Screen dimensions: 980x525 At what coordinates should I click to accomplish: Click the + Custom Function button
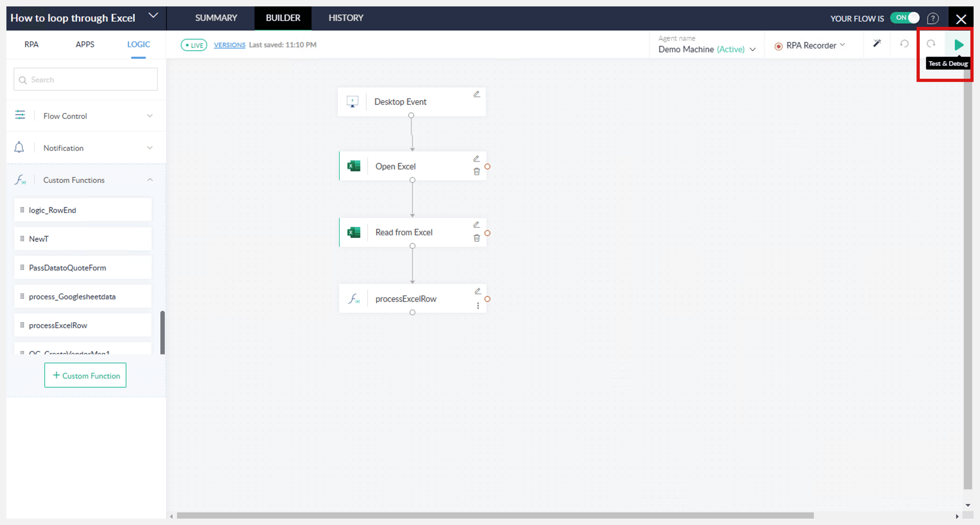pyautogui.click(x=85, y=375)
